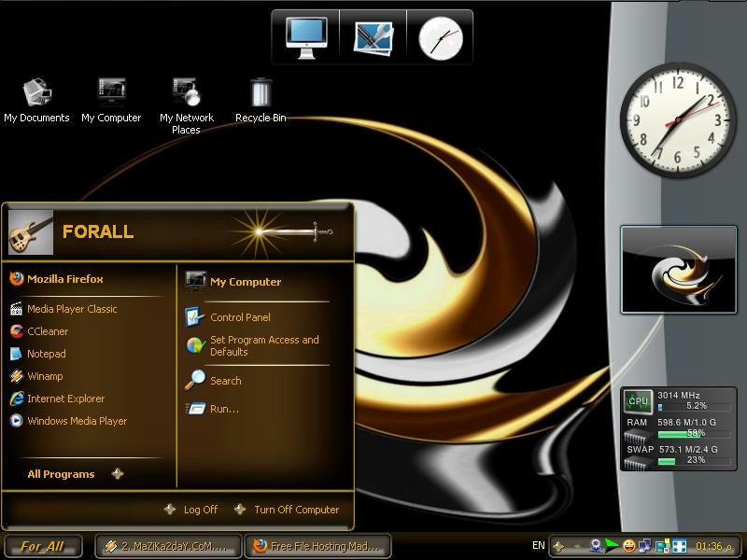Viewport: 747px width, 560px height.
Task: Click the smiley face tray icon
Action: click(629, 546)
